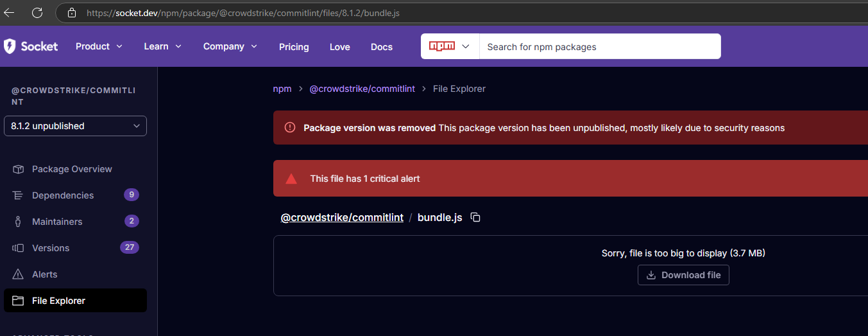Reload the page with browser refresh icon
868x336 pixels.
point(37,12)
